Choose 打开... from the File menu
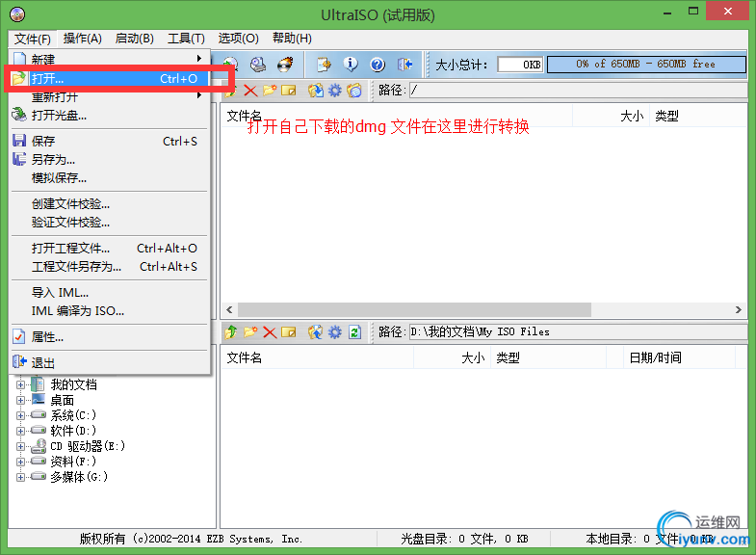Screen dimensions: 756x555 tap(110, 79)
